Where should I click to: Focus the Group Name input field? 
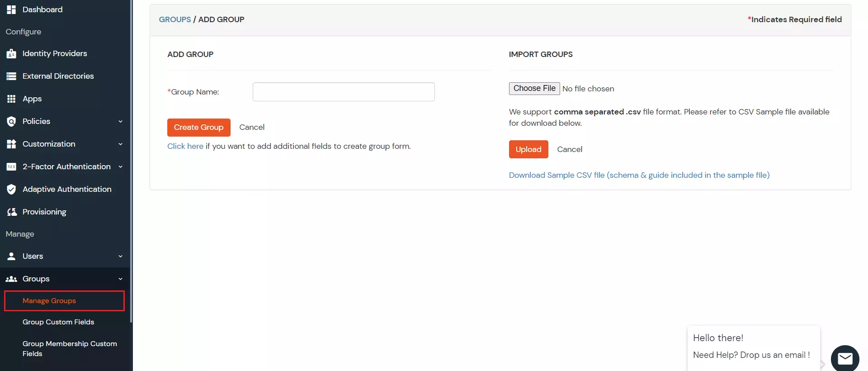[344, 92]
